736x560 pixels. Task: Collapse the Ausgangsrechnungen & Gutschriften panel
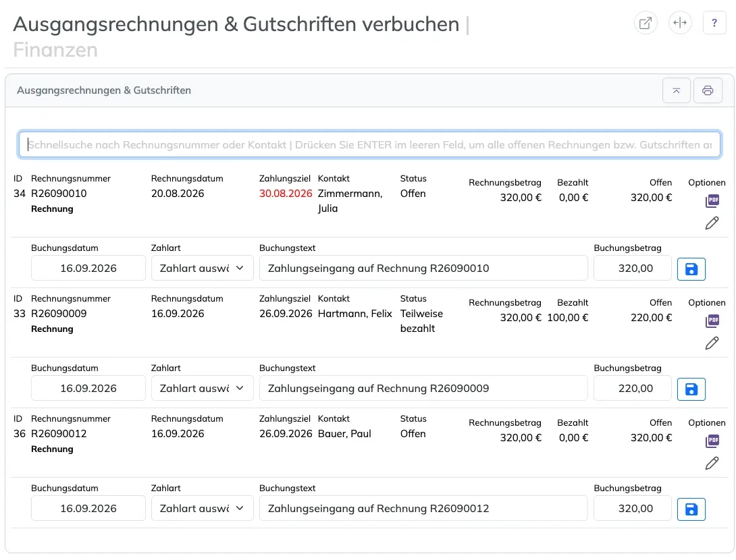(x=677, y=90)
